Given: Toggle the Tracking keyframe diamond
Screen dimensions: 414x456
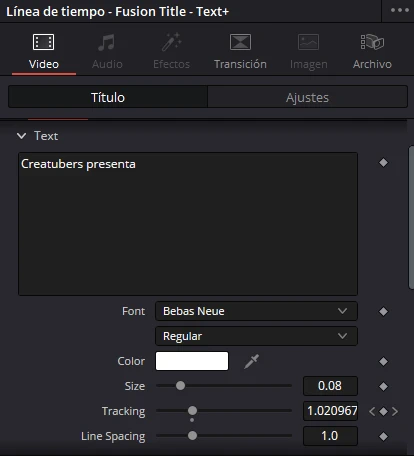Looking at the screenshot, I should pyautogui.click(x=383, y=411).
